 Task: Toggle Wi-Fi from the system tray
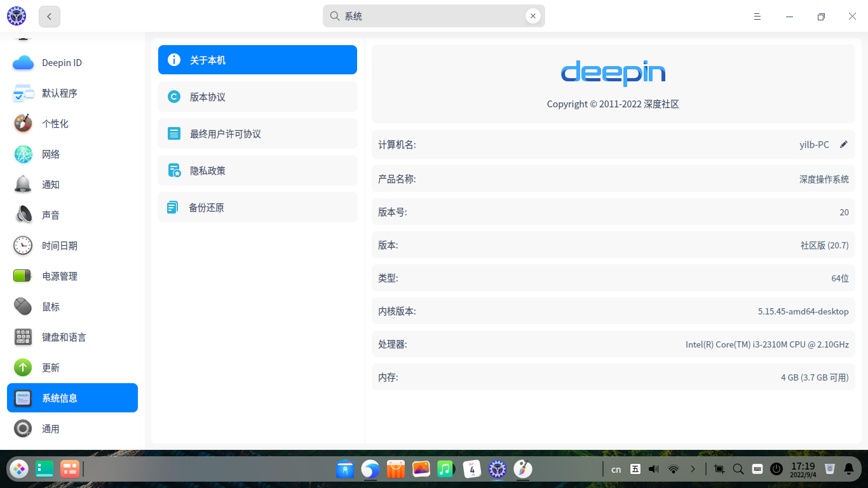(x=673, y=469)
